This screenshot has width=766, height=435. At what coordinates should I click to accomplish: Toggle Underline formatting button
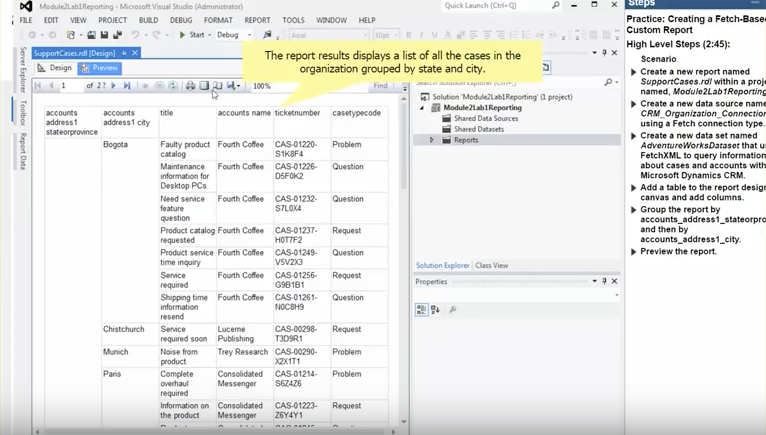[x=434, y=35]
